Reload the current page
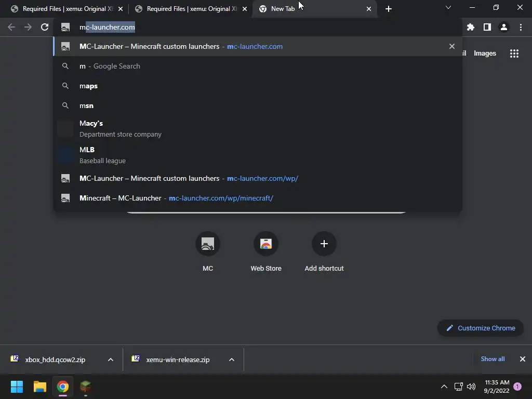Image resolution: width=532 pixels, height=399 pixels. pos(45,27)
